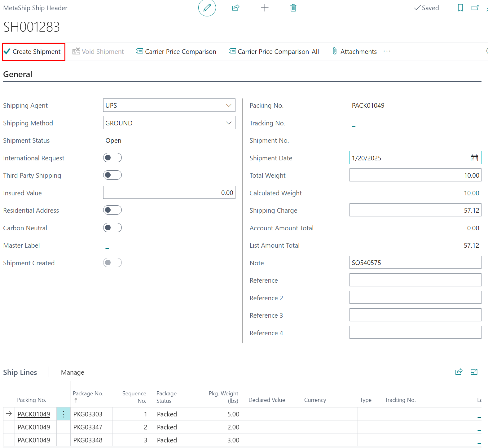488x448 pixels.
Task: Click weight cell 5.00
Action: 221,414
